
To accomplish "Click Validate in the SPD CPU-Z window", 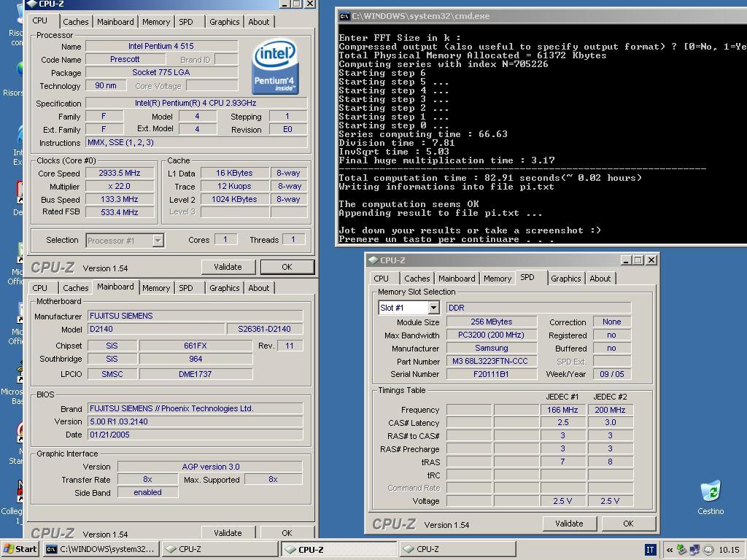I will pos(569,524).
